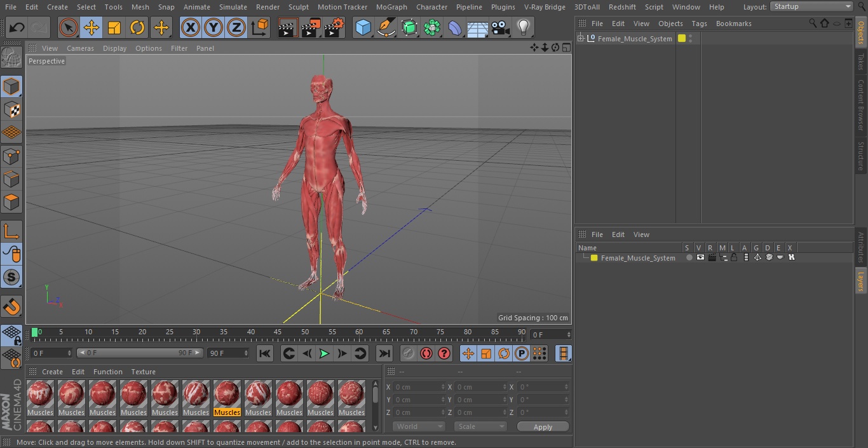Click yellow layer color swatch in Objects manager

pos(682,38)
